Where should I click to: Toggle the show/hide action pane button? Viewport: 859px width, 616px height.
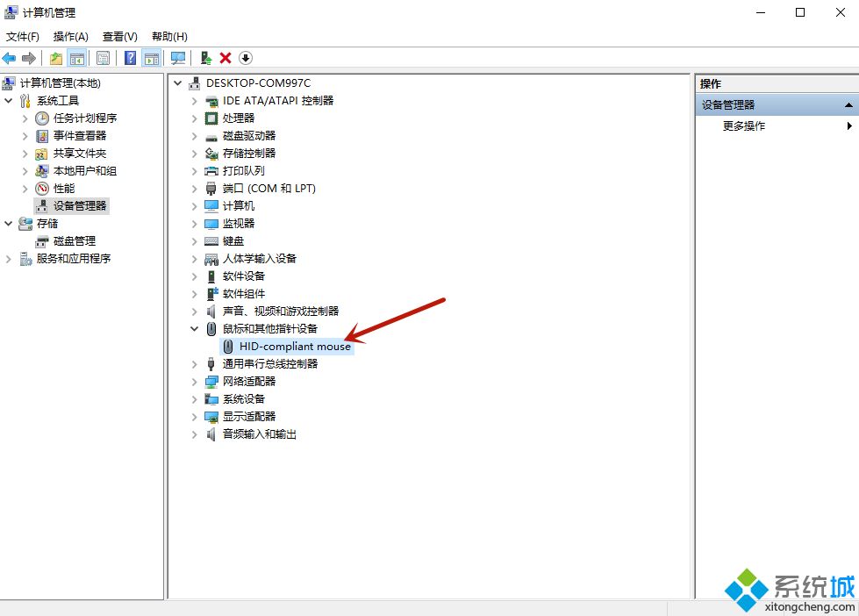point(152,58)
